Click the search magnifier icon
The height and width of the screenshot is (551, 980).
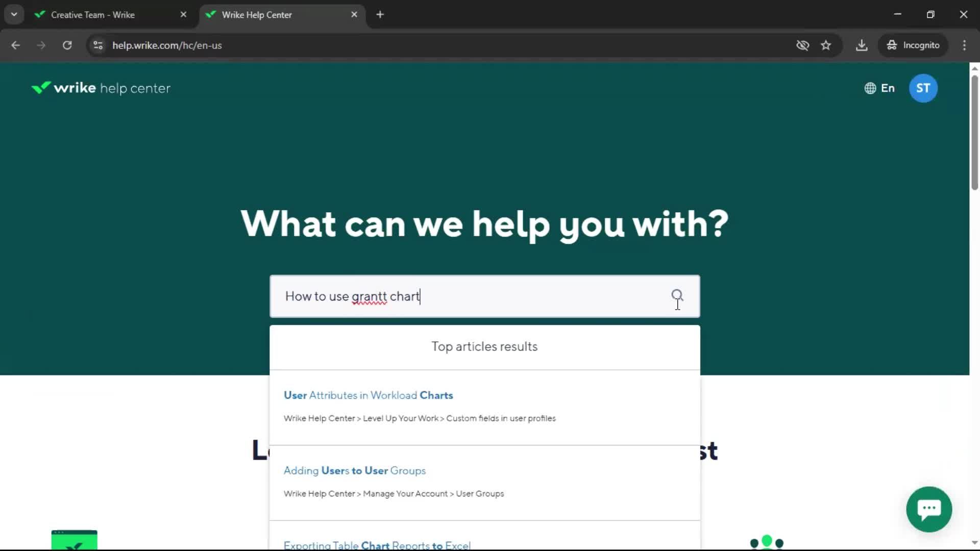coord(677,295)
